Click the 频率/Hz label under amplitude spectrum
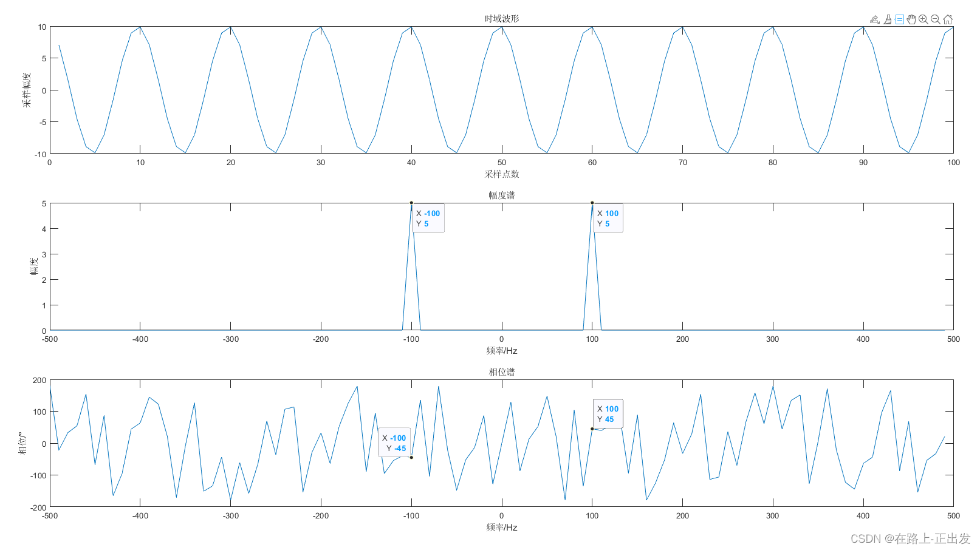980x550 pixels. pyautogui.click(x=502, y=351)
